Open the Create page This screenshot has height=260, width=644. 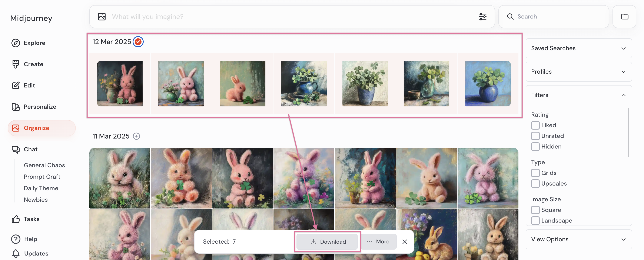tap(33, 64)
